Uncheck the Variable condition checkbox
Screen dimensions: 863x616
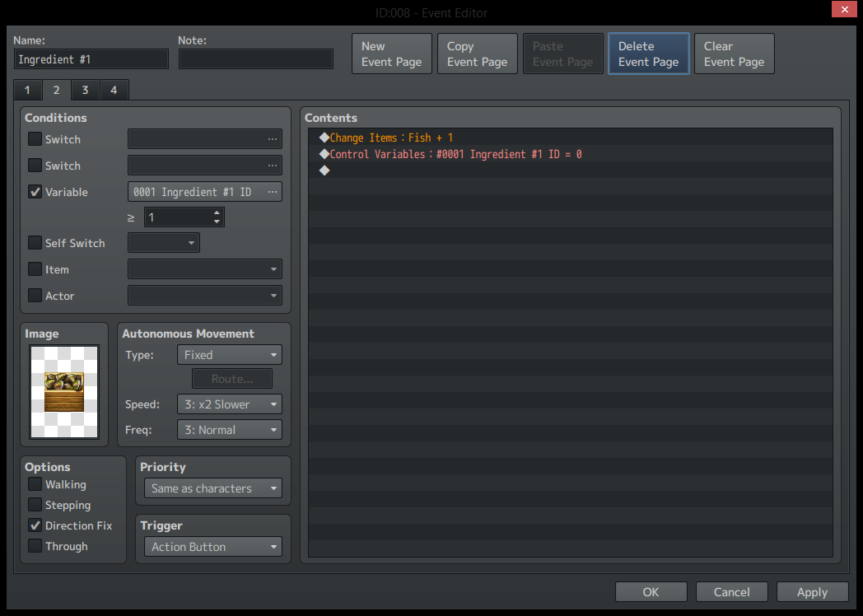[x=35, y=192]
